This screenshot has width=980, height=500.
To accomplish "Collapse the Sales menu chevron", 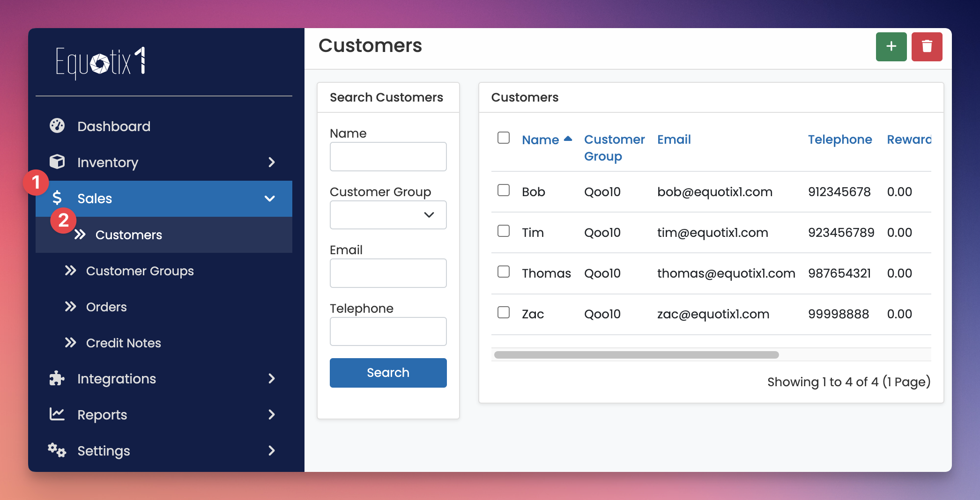I will tap(270, 199).
